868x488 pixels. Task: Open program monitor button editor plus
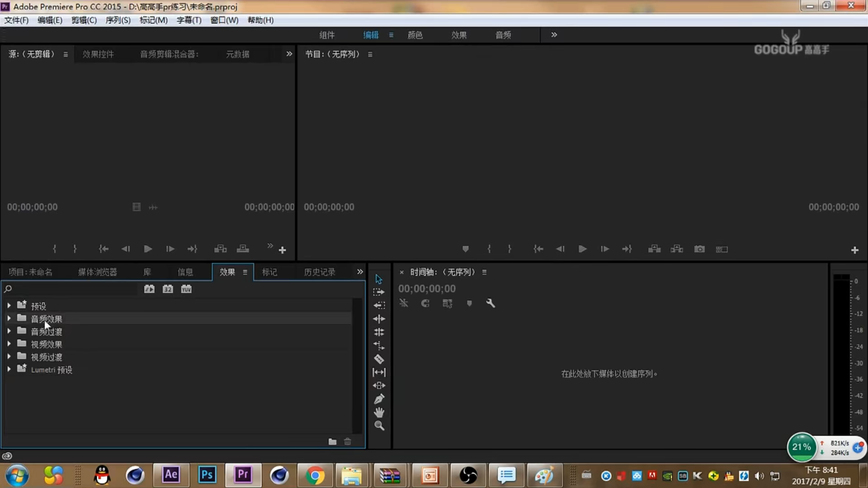click(854, 250)
